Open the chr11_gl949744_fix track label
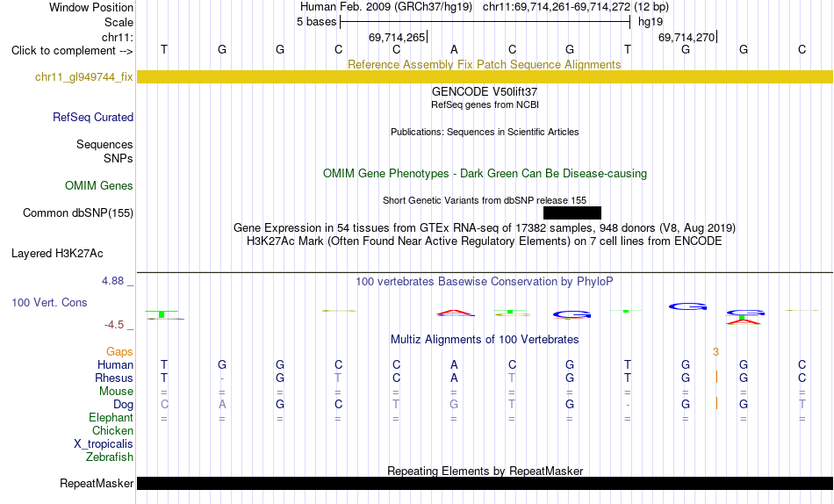Image resolution: width=834 pixels, height=504 pixels. pyautogui.click(x=84, y=76)
